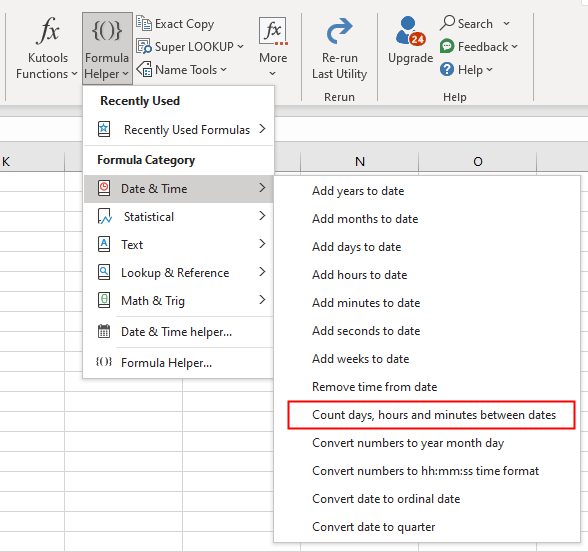The height and width of the screenshot is (552, 588).
Task: Choose Count days, hours and minutes between dates
Action: pyautogui.click(x=434, y=415)
